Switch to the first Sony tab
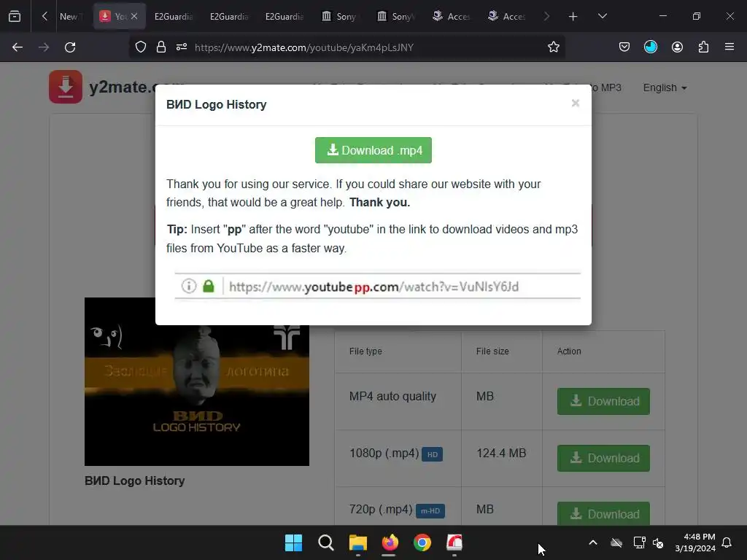 point(339,16)
